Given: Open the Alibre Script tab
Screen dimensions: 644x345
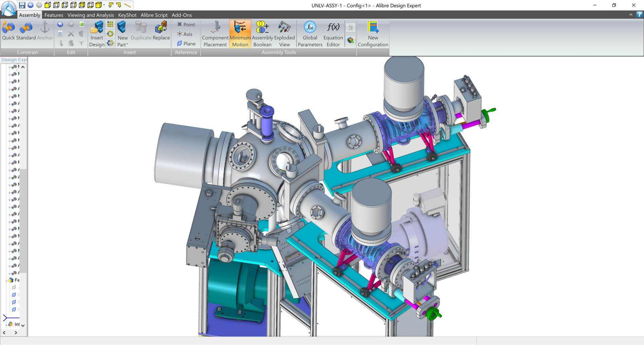Looking at the screenshot, I should point(154,15).
